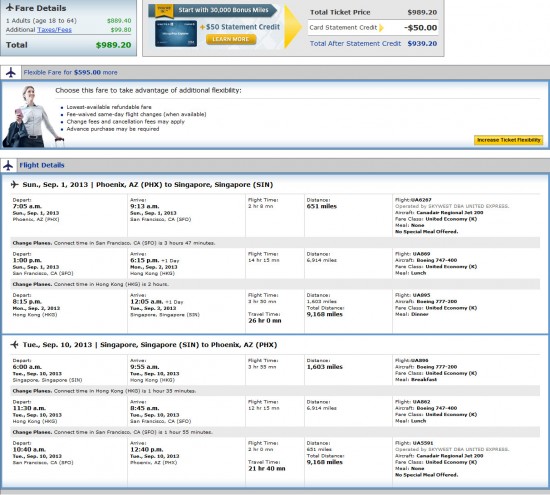This screenshot has width=550, height=495.
Task: Click Total Ticket Price label
Action: pos(340,12)
